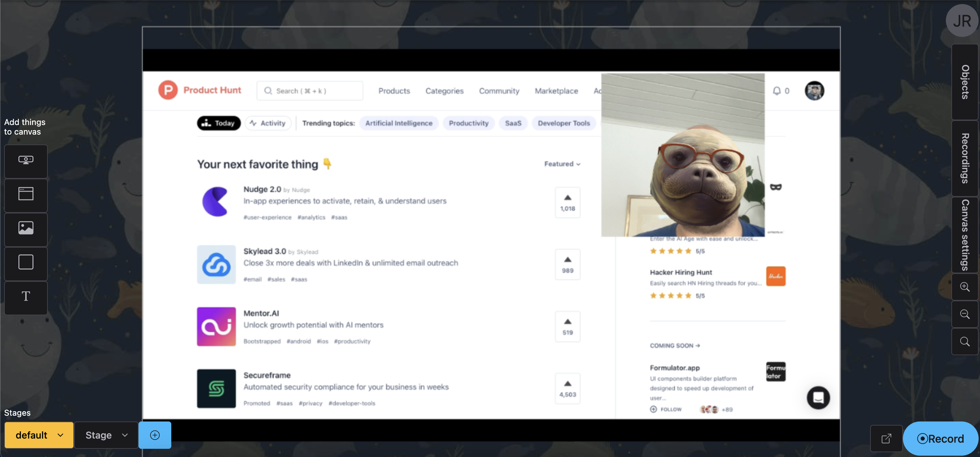Image resolution: width=980 pixels, height=457 pixels.
Task: Add an image to the canvas
Action: click(x=26, y=229)
